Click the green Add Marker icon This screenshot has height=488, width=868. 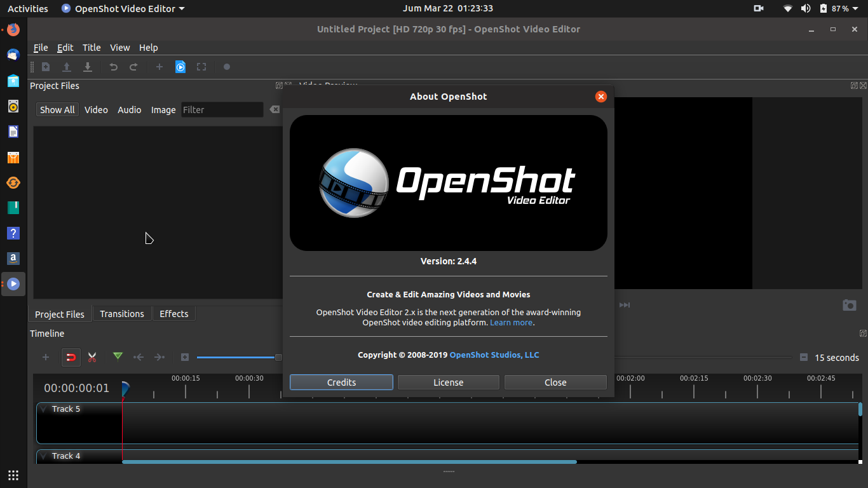(118, 356)
